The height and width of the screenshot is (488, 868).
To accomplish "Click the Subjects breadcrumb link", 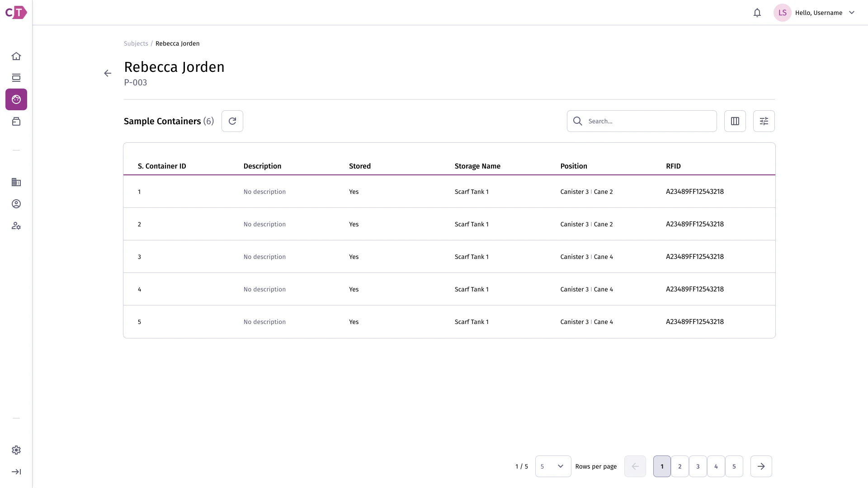I will (136, 43).
